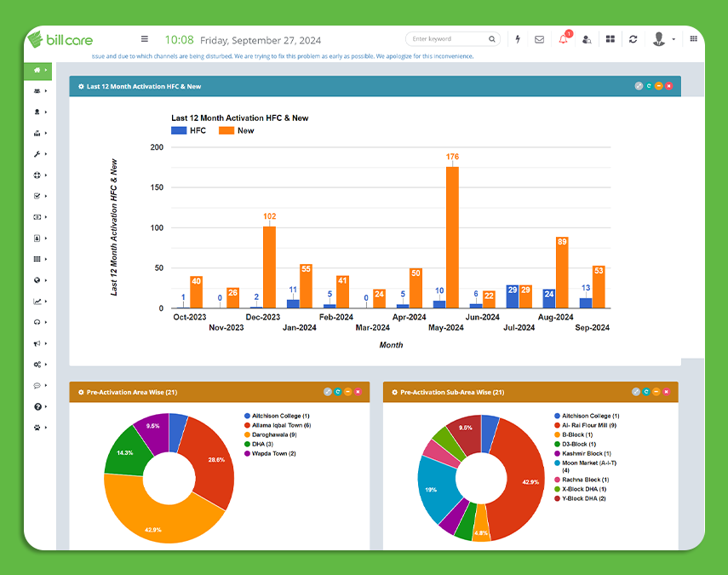
Task: Toggle the hamburger sidebar menu
Action: (145, 39)
